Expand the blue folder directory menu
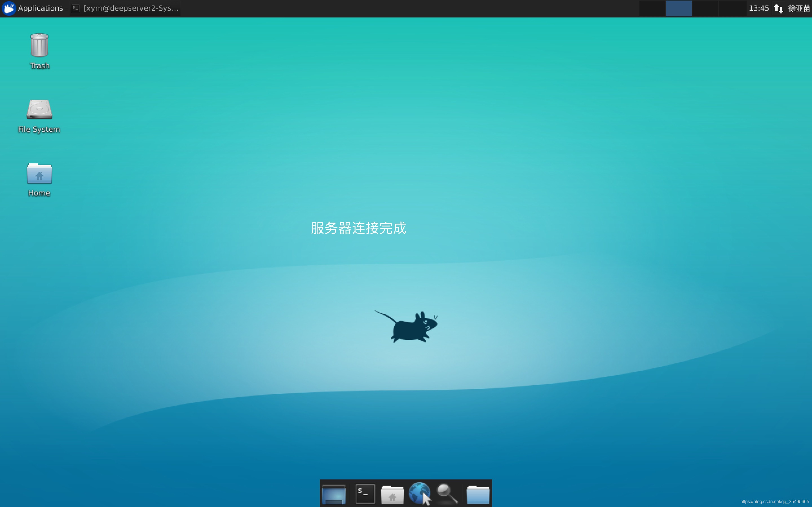 [478, 494]
